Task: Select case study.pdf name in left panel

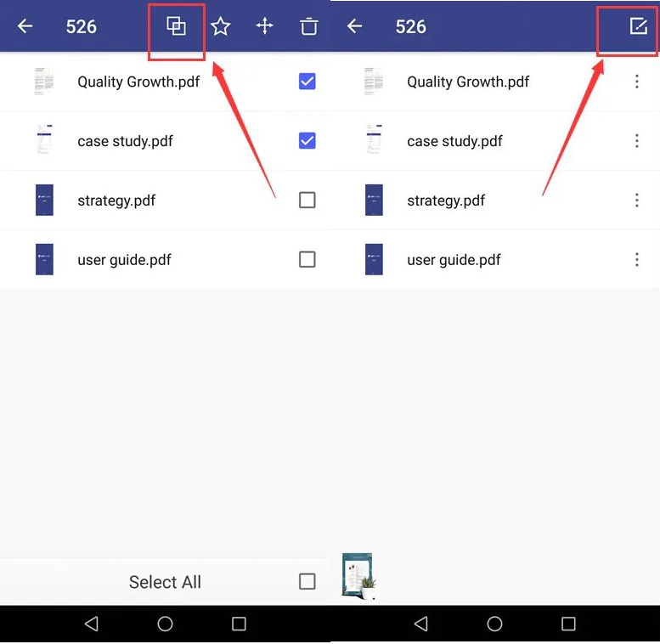Action: (125, 141)
